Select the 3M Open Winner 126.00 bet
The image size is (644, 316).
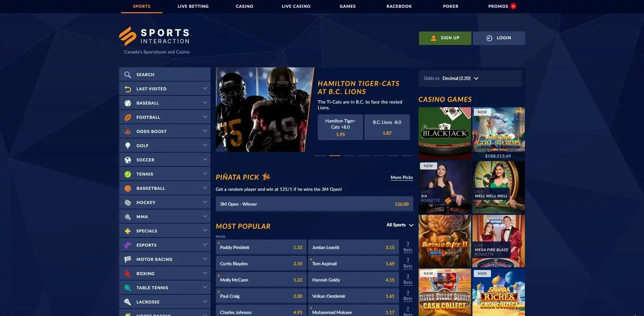(x=314, y=204)
